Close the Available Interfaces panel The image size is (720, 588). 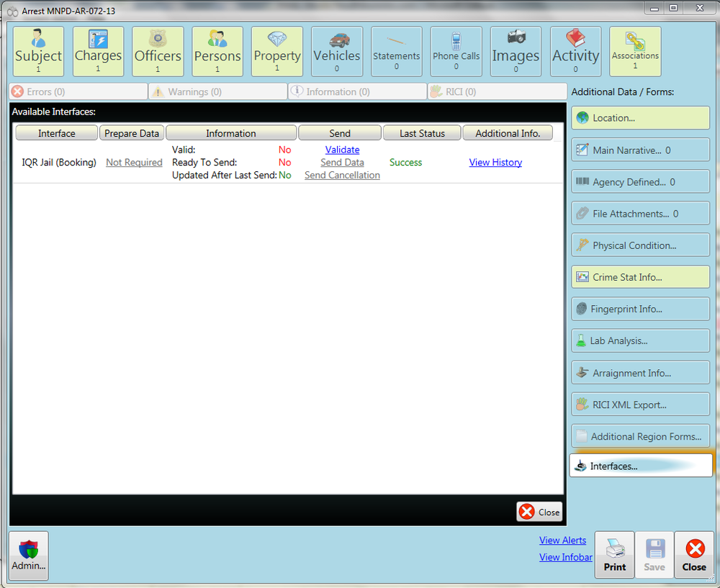pyautogui.click(x=539, y=512)
